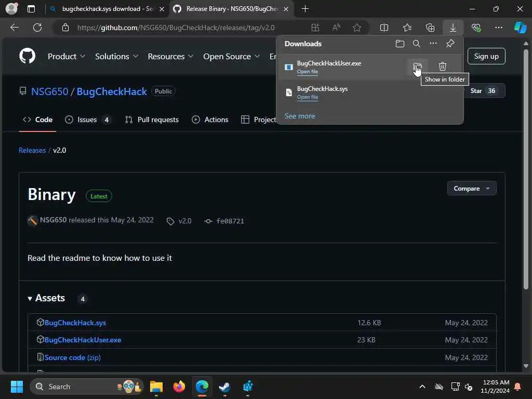Open the Compare dropdown
Viewport: 532px width, 399px height.
pyautogui.click(x=472, y=188)
